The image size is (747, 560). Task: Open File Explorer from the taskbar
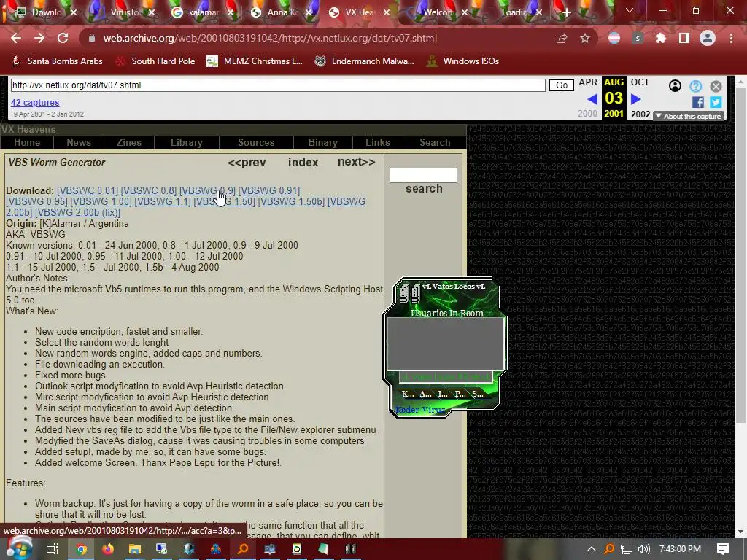[135, 549]
